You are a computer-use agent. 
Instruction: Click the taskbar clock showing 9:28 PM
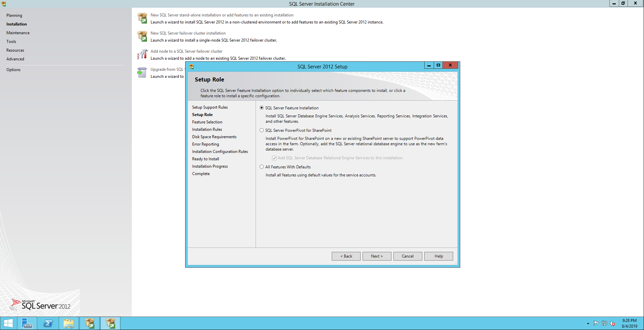tap(629, 323)
